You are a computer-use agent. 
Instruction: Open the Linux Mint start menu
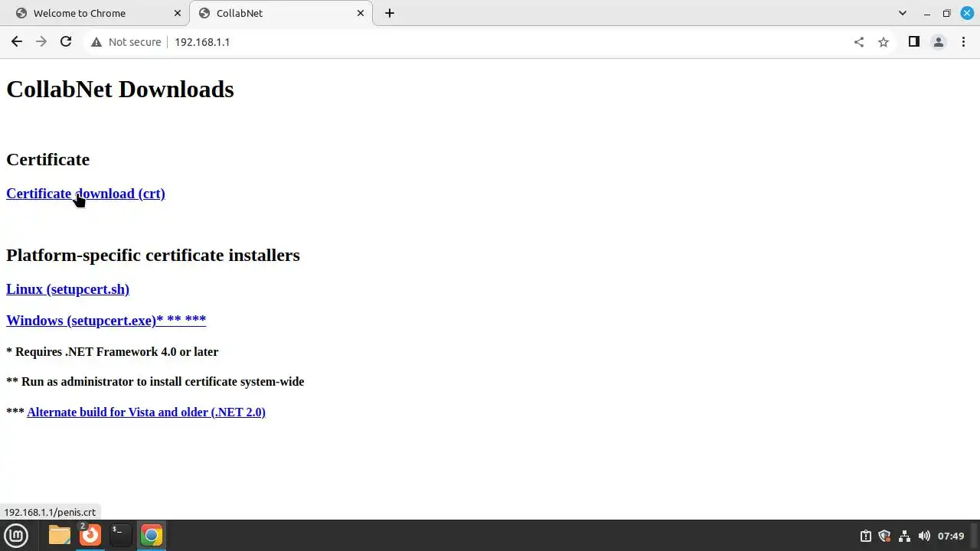click(16, 535)
